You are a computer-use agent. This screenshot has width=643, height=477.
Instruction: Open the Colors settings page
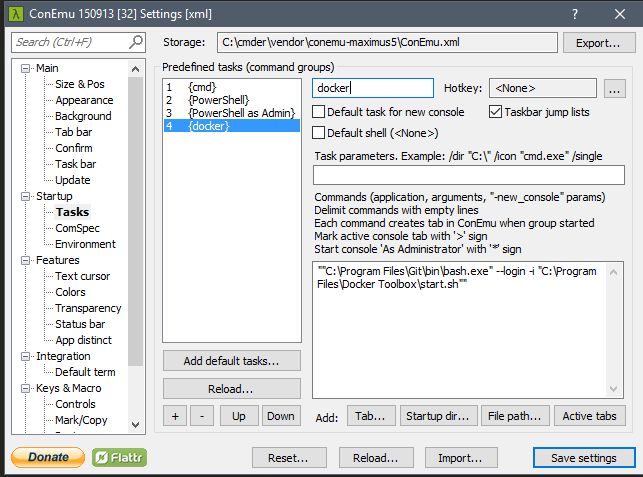click(x=71, y=292)
